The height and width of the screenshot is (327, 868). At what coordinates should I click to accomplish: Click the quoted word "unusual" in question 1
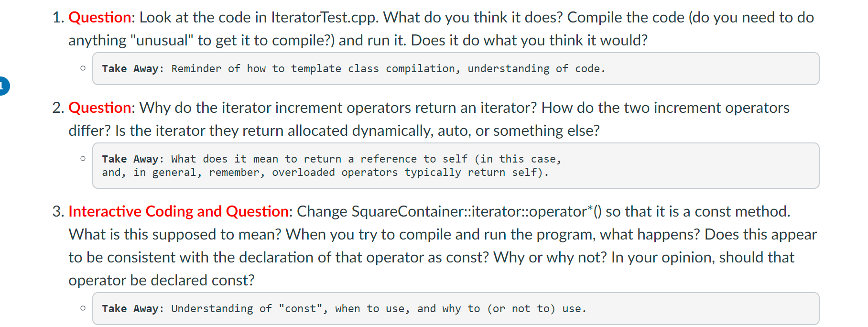click(162, 41)
